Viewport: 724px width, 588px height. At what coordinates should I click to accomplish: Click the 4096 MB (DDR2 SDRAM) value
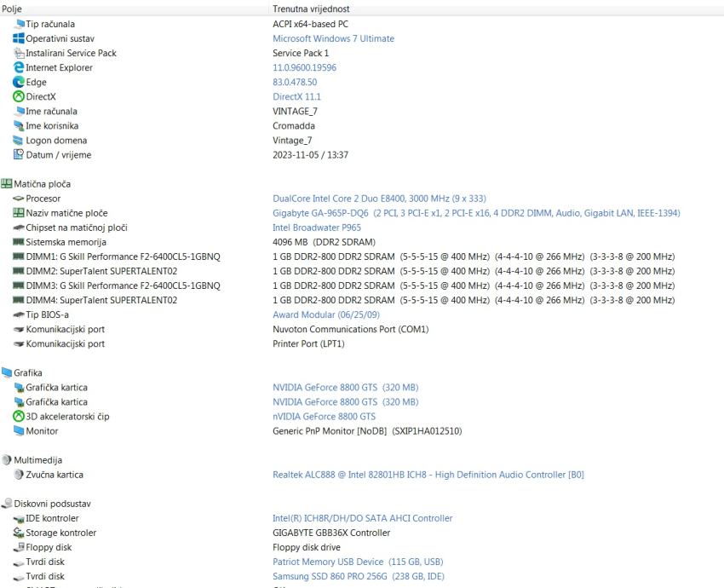click(325, 242)
